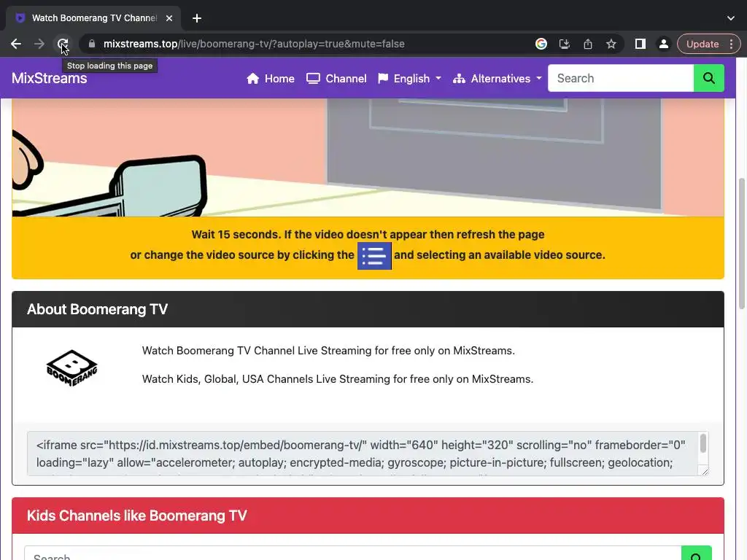Click the Boomerang channel logo
This screenshot has width=747, height=560.
point(71,367)
